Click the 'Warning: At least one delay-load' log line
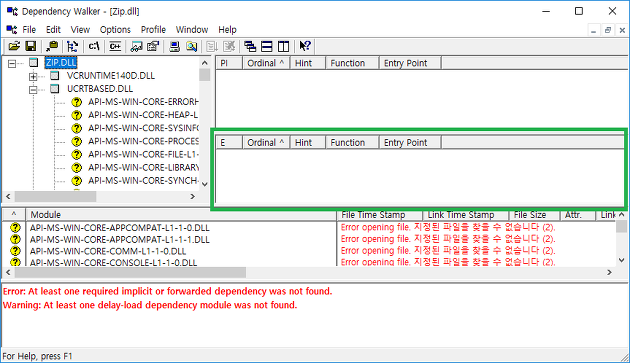630x363 pixels. click(x=150, y=305)
